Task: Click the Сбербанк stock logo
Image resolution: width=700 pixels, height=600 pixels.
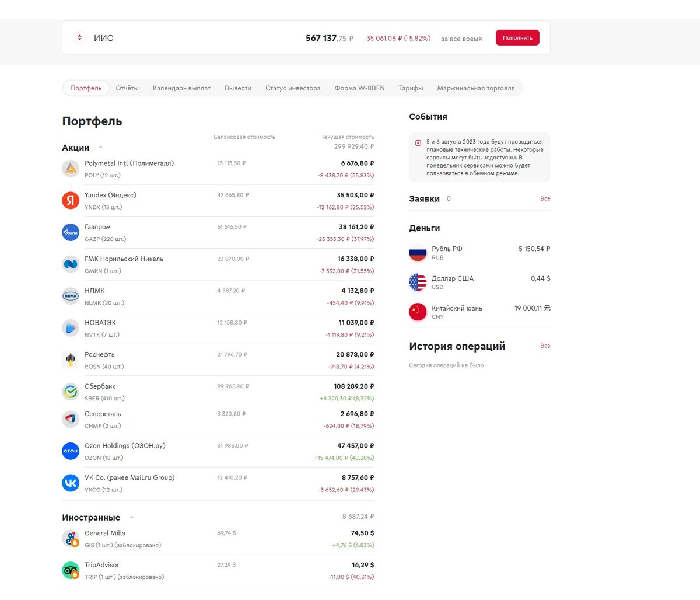Action: click(71, 392)
